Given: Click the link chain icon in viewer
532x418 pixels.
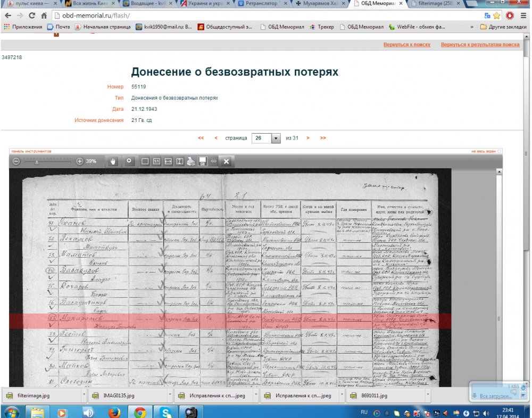Looking at the screenshot, I should [214, 161].
